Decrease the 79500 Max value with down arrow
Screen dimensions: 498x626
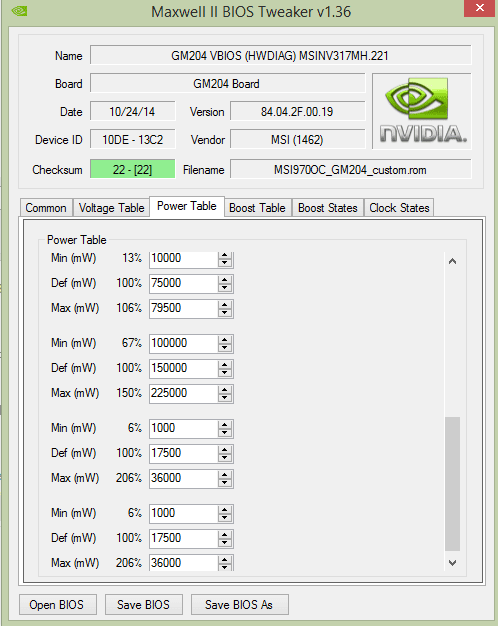pyautogui.click(x=225, y=313)
